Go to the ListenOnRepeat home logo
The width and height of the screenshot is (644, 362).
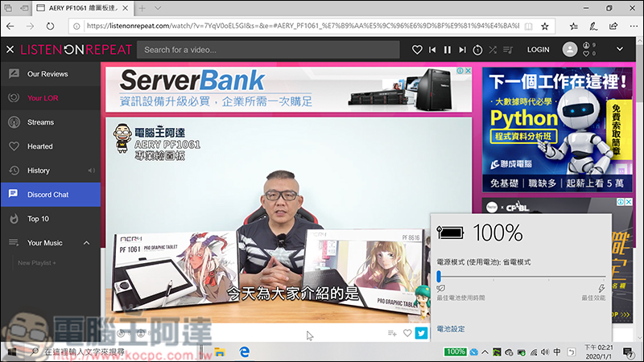pyautogui.click(x=76, y=50)
